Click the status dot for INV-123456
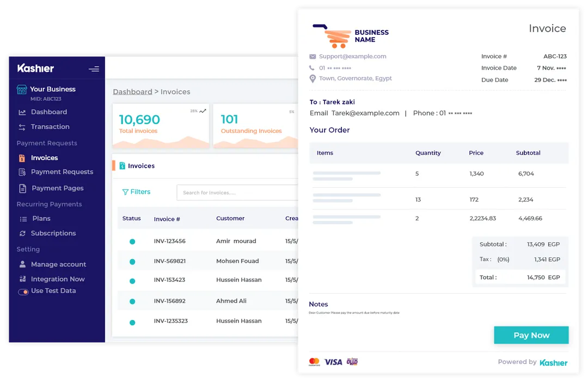This screenshot has height=382, width=588. (132, 242)
